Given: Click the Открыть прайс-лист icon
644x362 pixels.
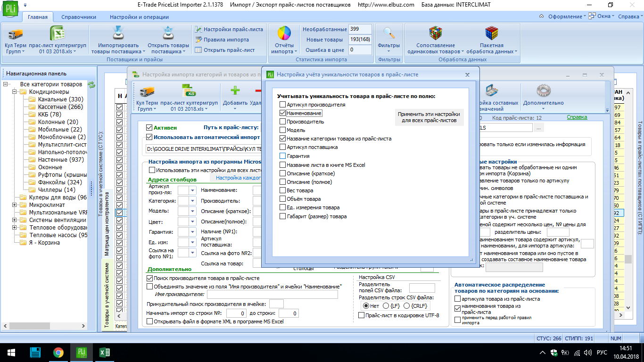Looking at the screenshot, I should click(199, 50).
